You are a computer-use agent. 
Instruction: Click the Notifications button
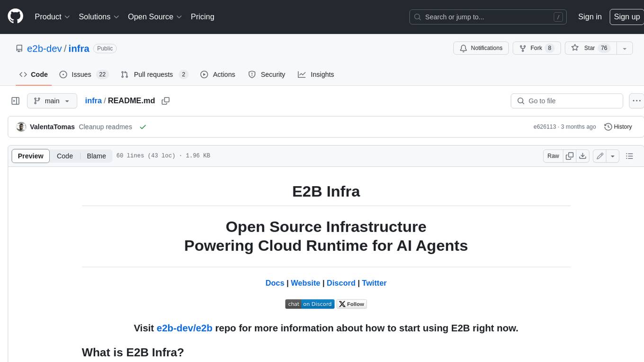[x=481, y=48]
